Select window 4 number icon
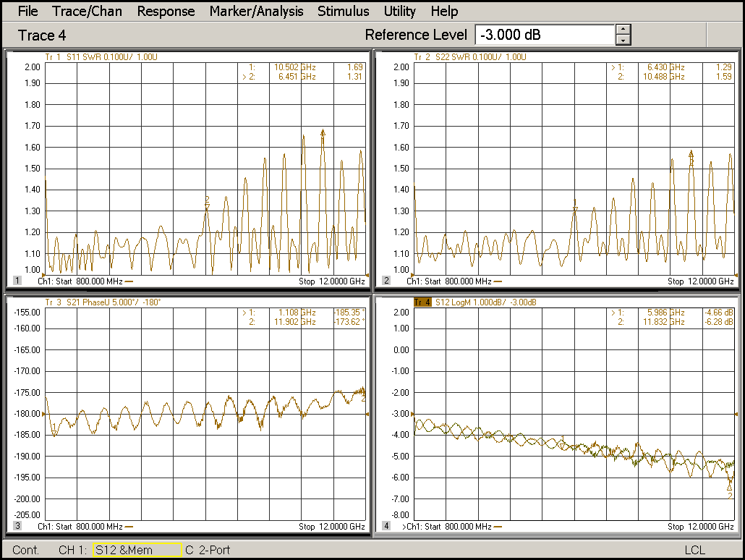The image size is (745, 560). coord(386,526)
